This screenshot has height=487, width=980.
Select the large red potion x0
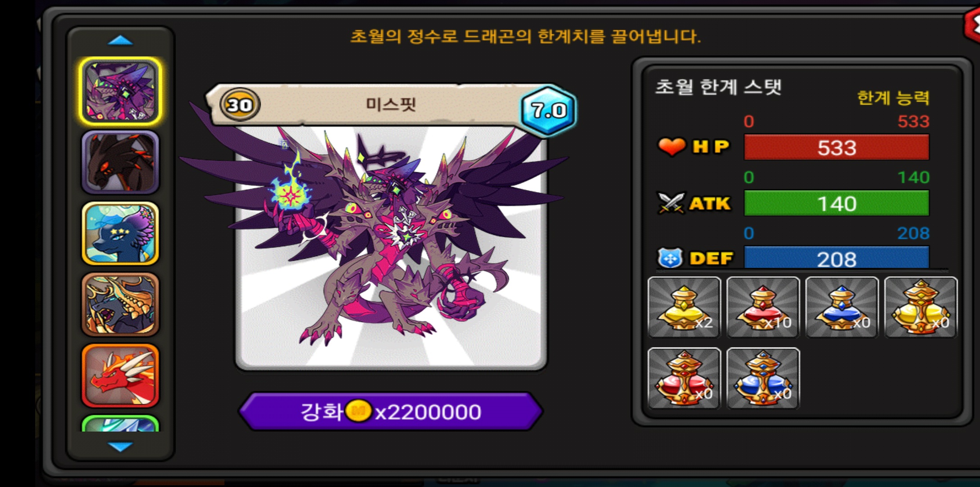click(x=684, y=378)
